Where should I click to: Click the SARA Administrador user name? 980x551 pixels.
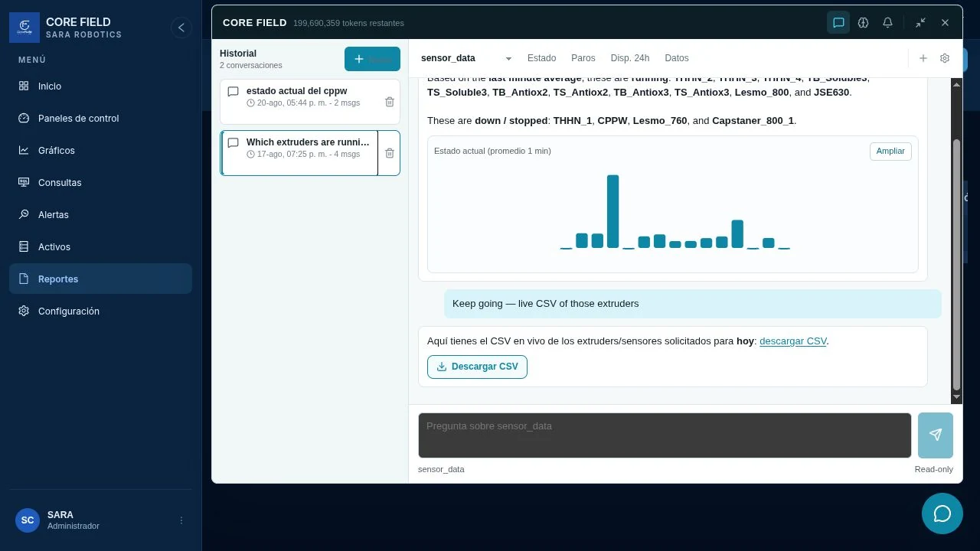(73, 520)
